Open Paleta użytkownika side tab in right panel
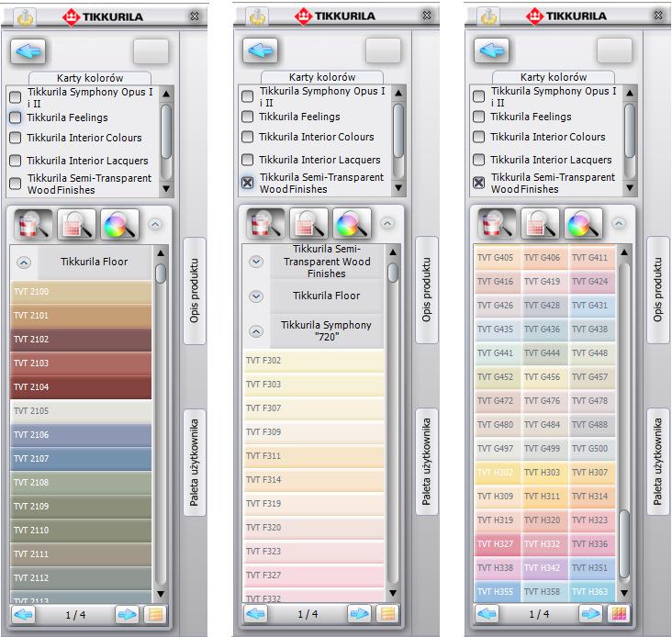 [x=658, y=462]
